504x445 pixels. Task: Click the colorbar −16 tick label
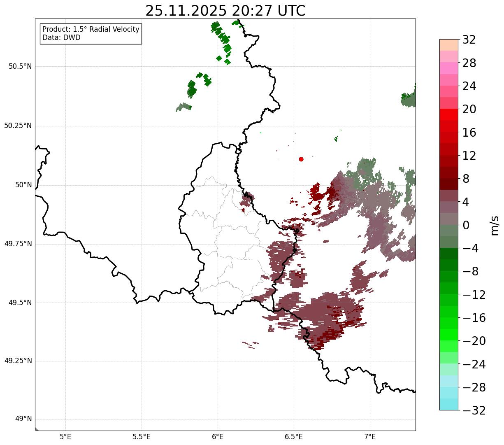pos(474,317)
